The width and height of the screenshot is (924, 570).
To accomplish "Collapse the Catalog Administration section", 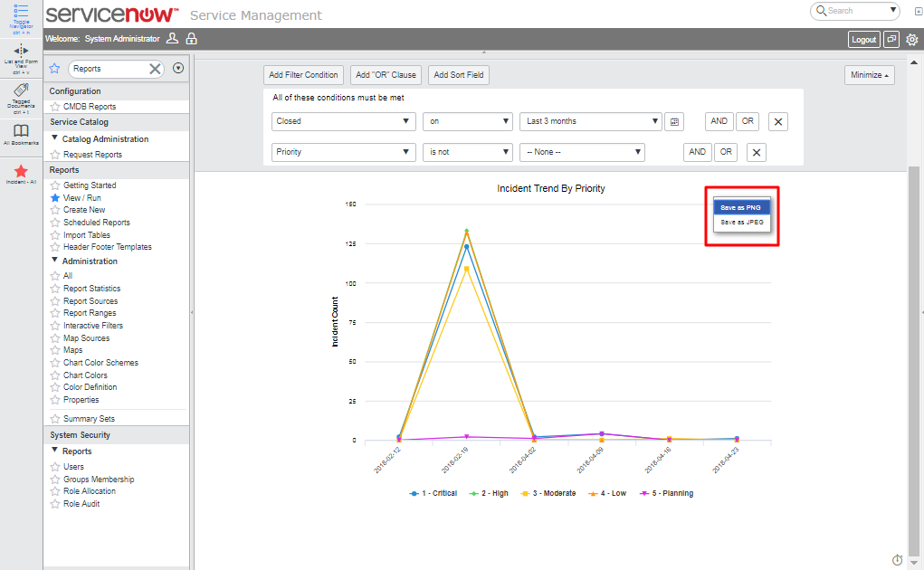I will tap(55, 139).
